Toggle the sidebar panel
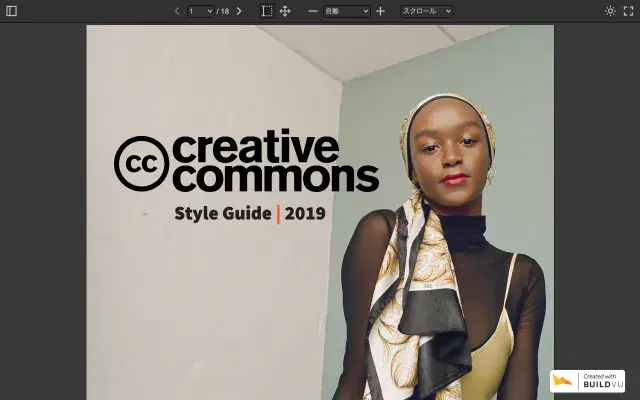This screenshot has height=400, width=640. point(12,11)
